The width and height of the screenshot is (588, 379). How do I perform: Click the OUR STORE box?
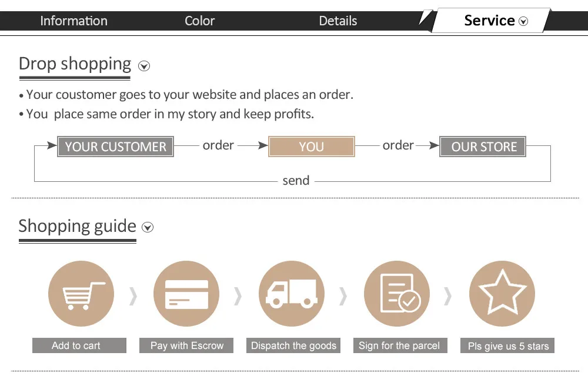click(483, 147)
